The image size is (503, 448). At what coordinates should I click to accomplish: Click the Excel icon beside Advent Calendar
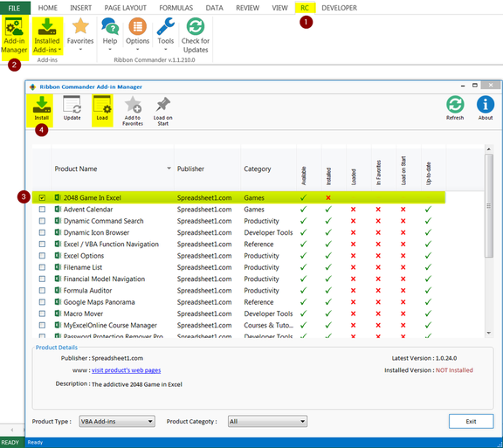(58, 210)
